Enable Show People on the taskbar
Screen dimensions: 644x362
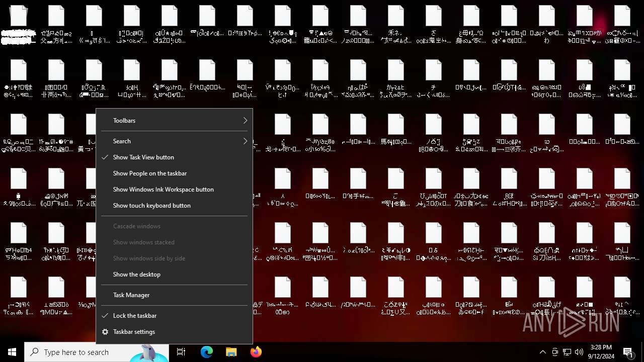(174, 173)
